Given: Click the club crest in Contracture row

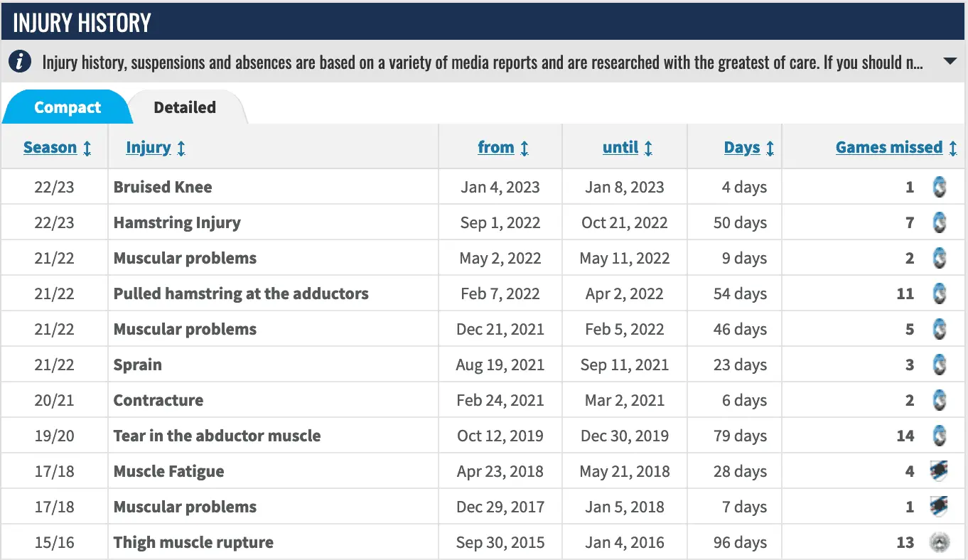Looking at the screenshot, I should tap(940, 400).
